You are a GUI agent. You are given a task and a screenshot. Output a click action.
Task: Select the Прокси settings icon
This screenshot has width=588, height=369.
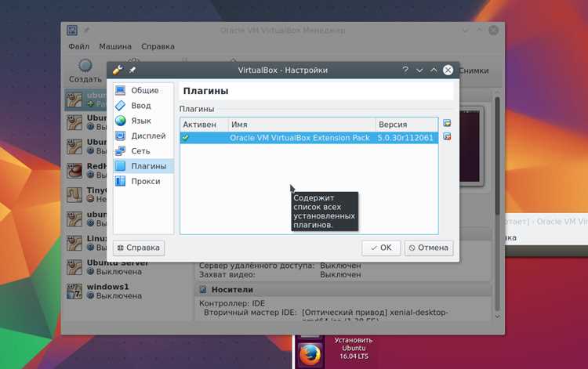point(121,181)
